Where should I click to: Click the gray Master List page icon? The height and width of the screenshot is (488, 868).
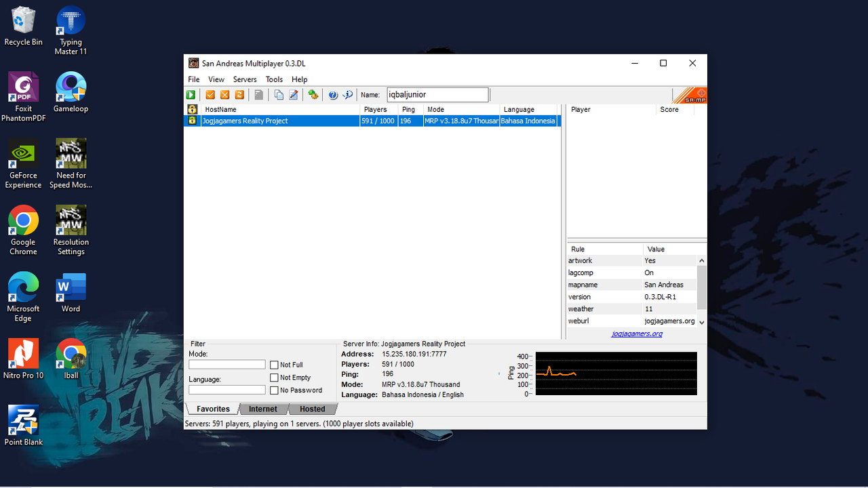pyautogui.click(x=258, y=95)
